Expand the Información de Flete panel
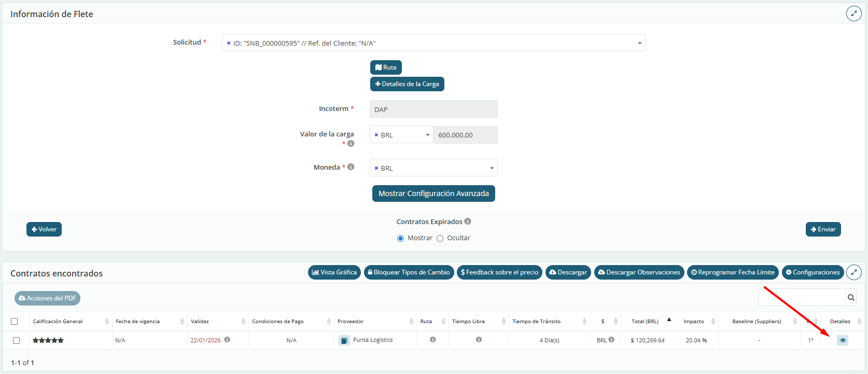The height and width of the screenshot is (374, 868). coord(853,13)
